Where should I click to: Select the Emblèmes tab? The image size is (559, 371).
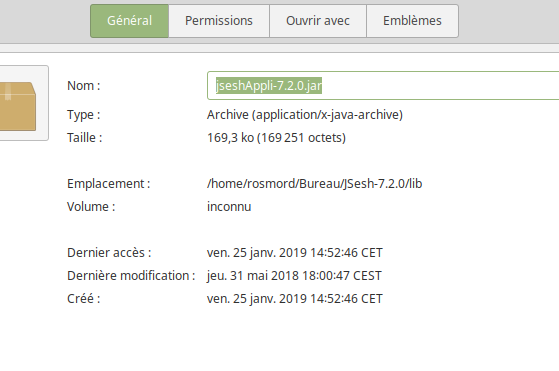click(412, 21)
